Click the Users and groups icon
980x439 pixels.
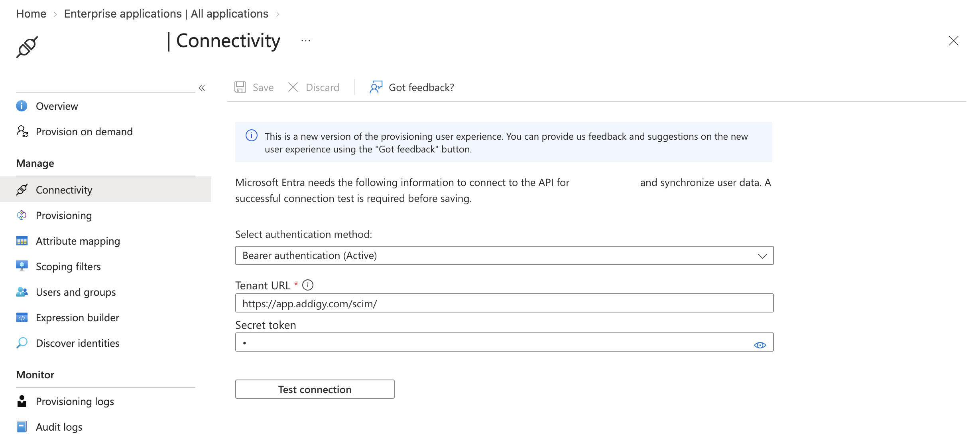(x=22, y=292)
